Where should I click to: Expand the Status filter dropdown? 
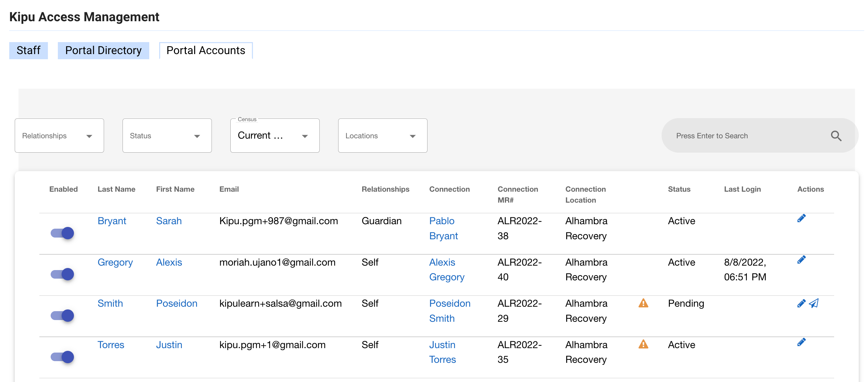pyautogui.click(x=167, y=135)
